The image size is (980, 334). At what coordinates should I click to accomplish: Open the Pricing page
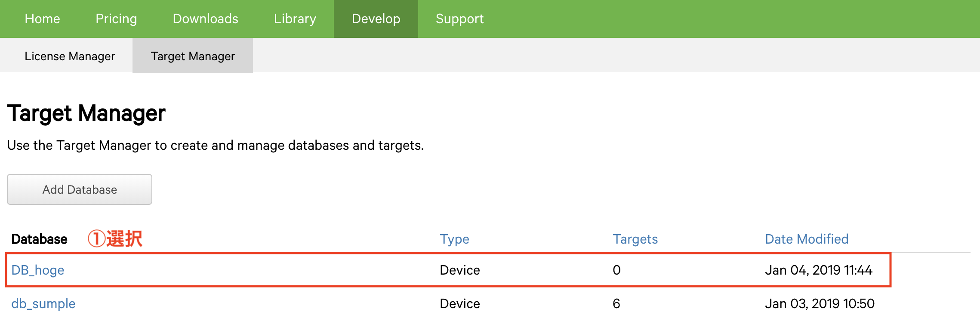116,19
